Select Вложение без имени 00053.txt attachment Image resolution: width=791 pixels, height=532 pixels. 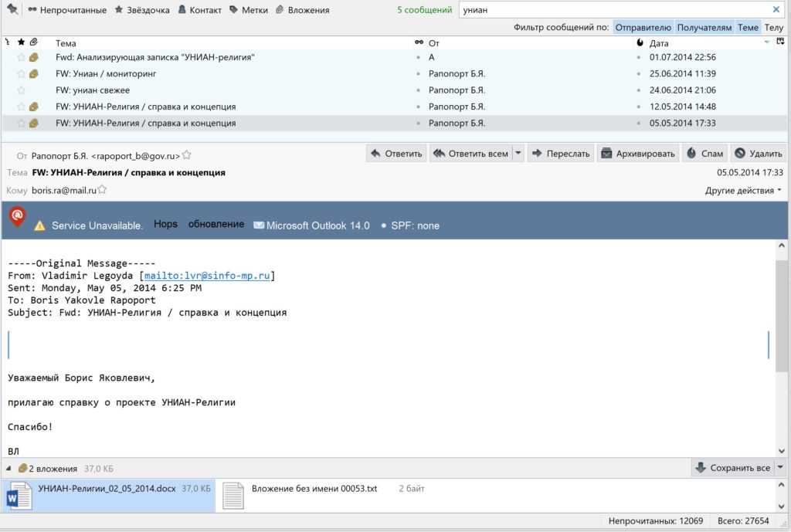coord(324,495)
